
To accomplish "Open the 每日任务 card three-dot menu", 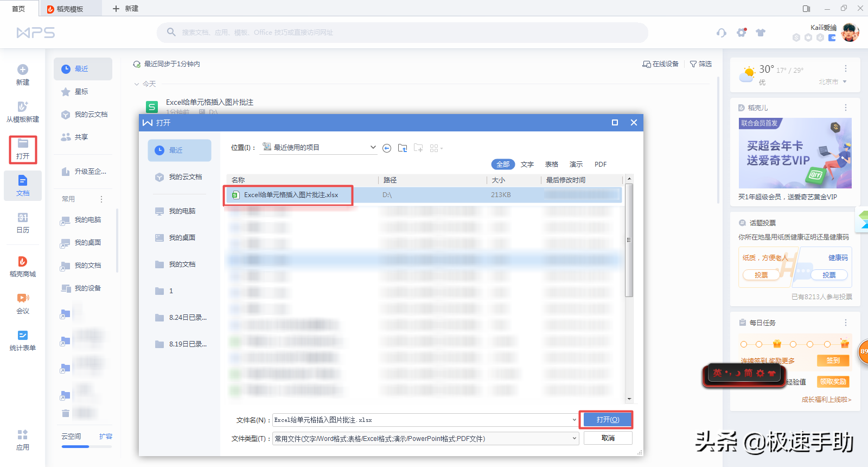I will point(846,323).
